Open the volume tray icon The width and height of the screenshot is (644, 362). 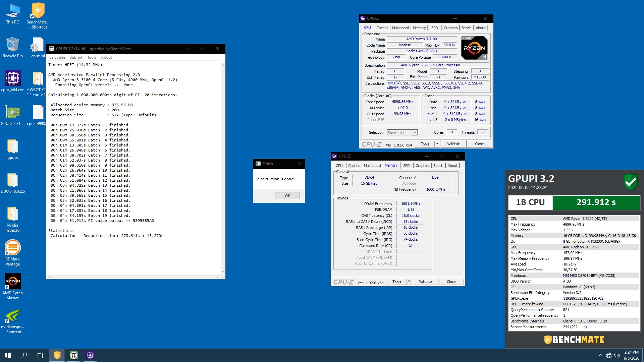[x=617, y=355]
